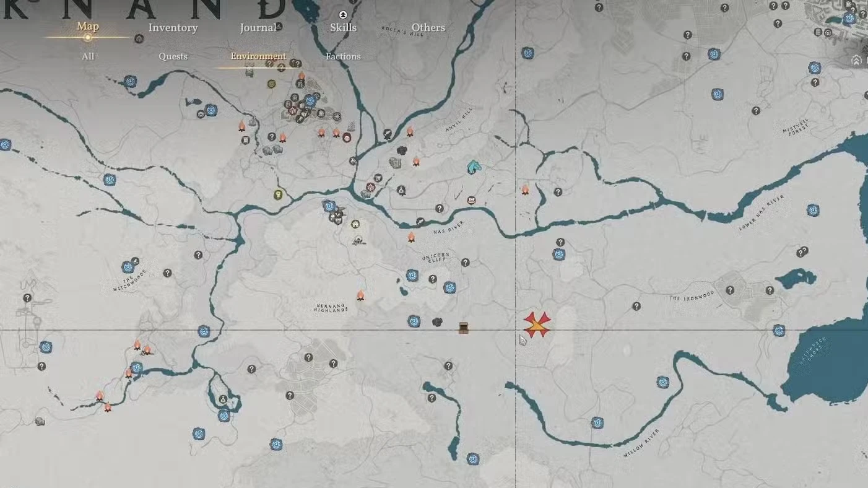The image size is (868, 488).
Task: Select the question mark right of Unicorn Cliff label
Action: click(465, 263)
